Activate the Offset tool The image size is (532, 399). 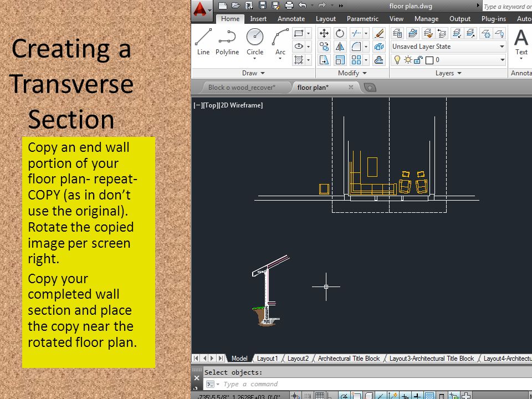(x=378, y=60)
